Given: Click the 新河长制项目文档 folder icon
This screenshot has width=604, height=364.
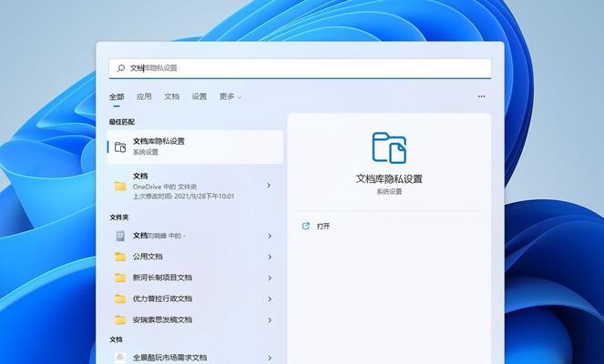Looking at the screenshot, I should [120, 278].
